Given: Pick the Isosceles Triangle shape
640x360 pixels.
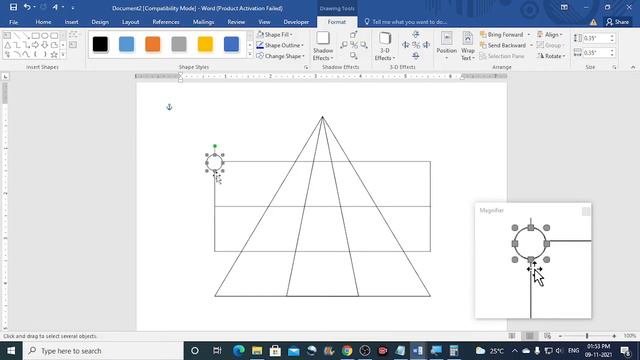Looking at the screenshot, I should (7, 45).
